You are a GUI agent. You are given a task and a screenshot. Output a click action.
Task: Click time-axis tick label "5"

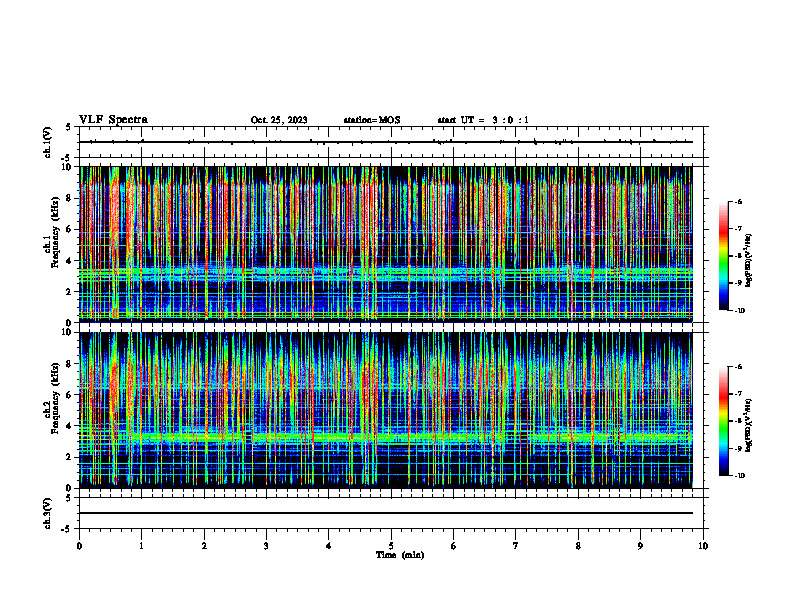[x=391, y=546]
